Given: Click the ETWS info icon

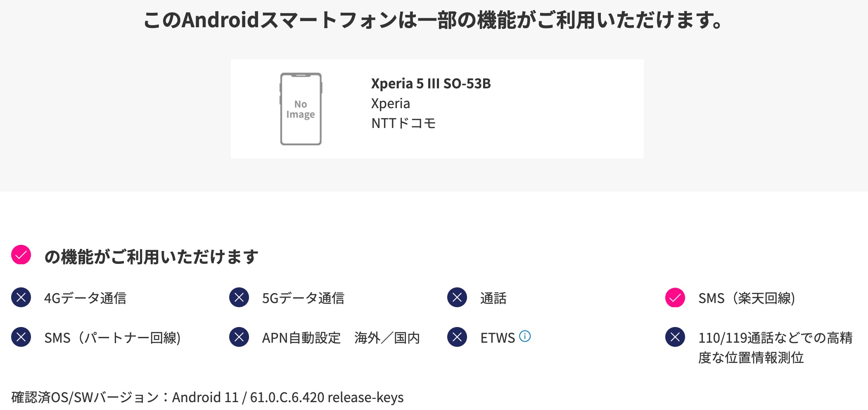Looking at the screenshot, I should pos(525,336).
